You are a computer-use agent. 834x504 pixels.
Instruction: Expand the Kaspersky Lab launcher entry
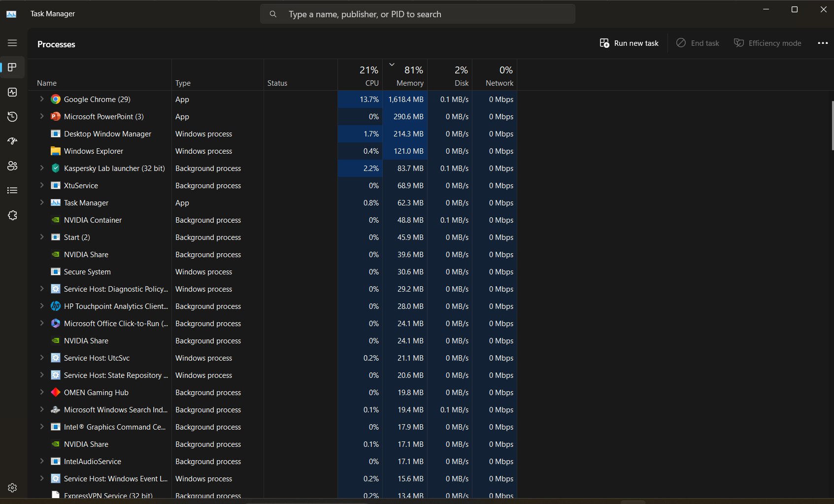click(x=42, y=168)
